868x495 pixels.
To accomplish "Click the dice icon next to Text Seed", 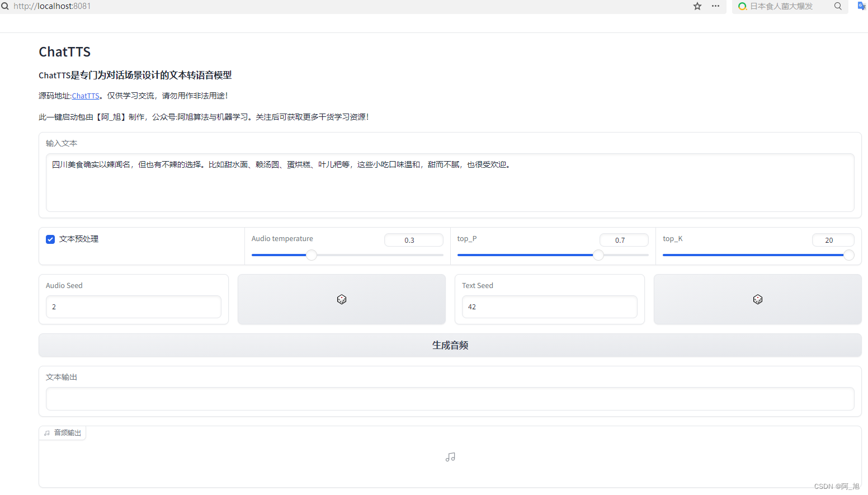I will click(x=757, y=299).
